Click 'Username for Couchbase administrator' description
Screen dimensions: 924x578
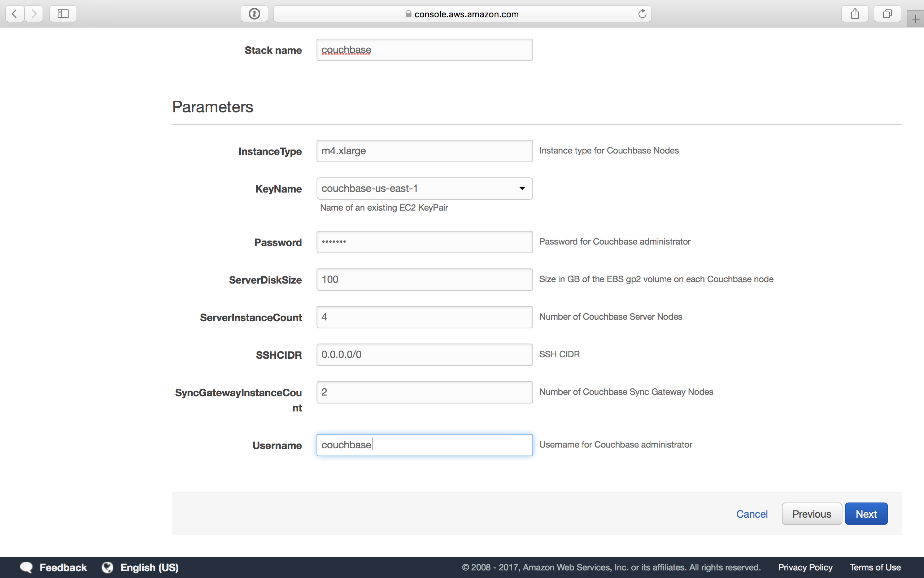coord(615,445)
